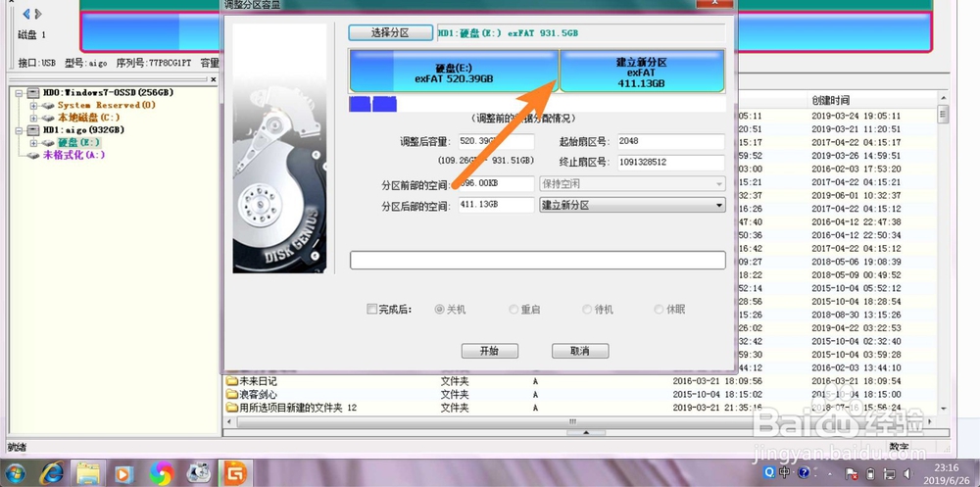Click the folder icon of 浪客剑心
Screen dimensions: 980x487
click(232, 395)
